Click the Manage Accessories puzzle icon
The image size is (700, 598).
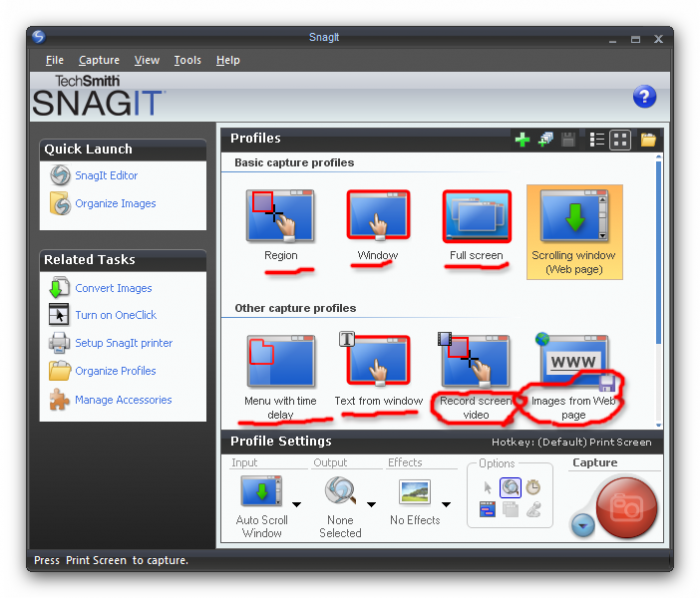(x=59, y=399)
